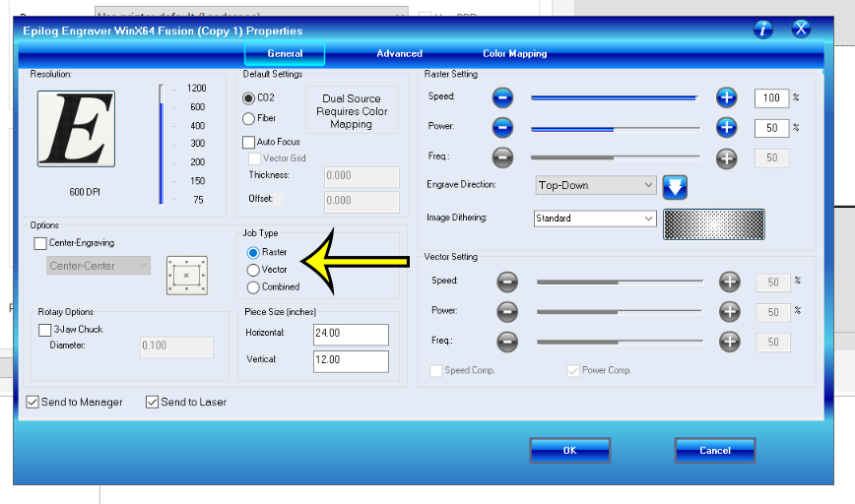Image resolution: width=855 pixels, height=504 pixels.
Task: Select Vector job type
Action: pyautogui.click(x=253, y=270)
